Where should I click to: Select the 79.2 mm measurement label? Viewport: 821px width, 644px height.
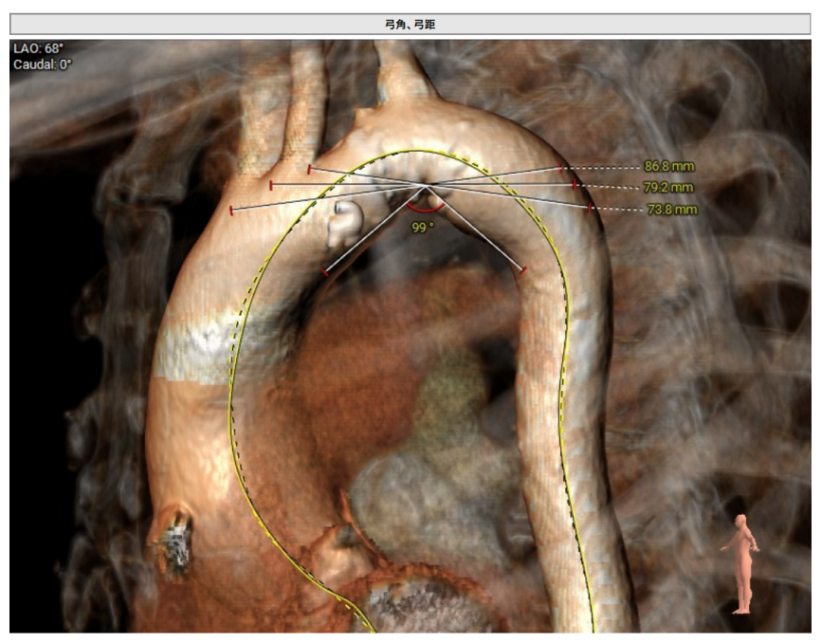tap(668, 188)
